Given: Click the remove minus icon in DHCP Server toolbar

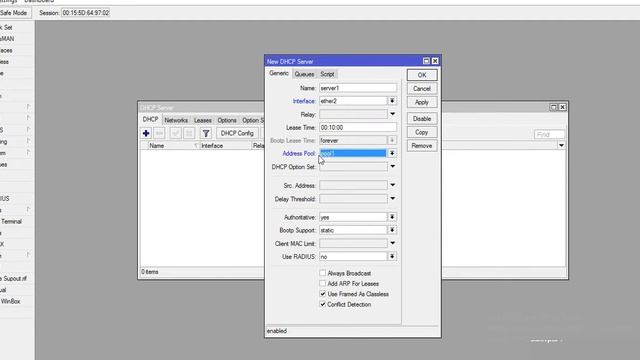Looking at the screenshot, I should pyautogui.click(x=160, y=133).
